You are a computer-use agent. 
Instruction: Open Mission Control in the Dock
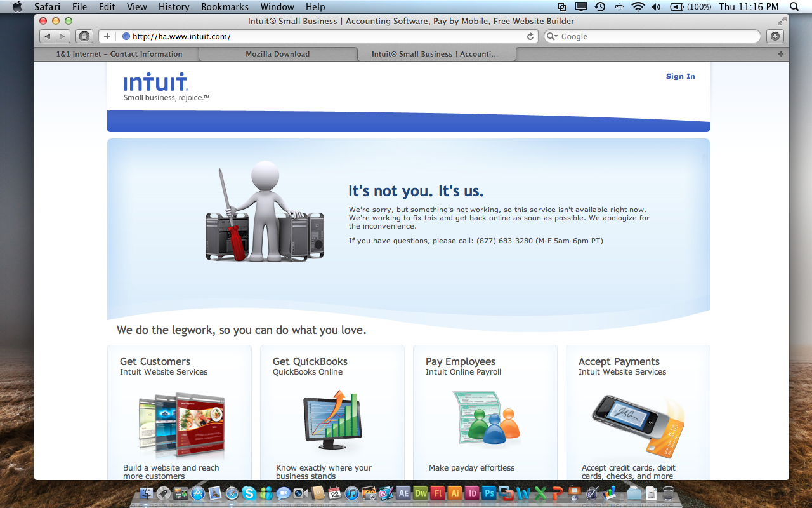coord(181,493)
